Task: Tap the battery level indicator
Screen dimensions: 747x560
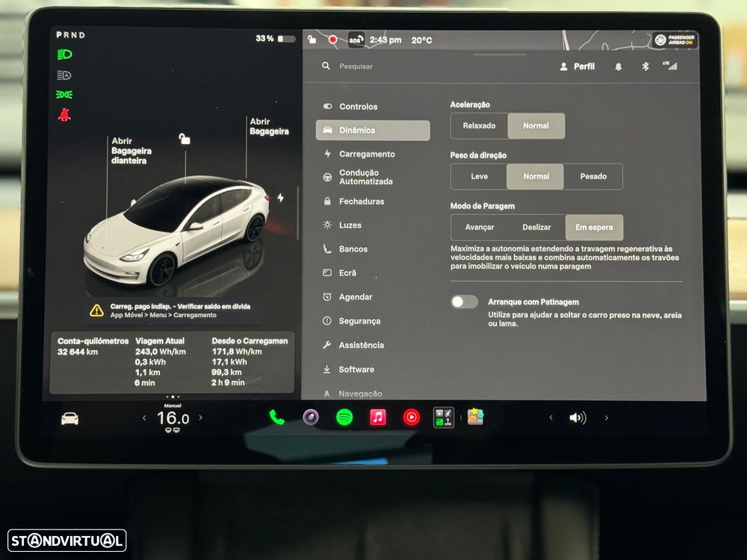Action: (276, 39)
